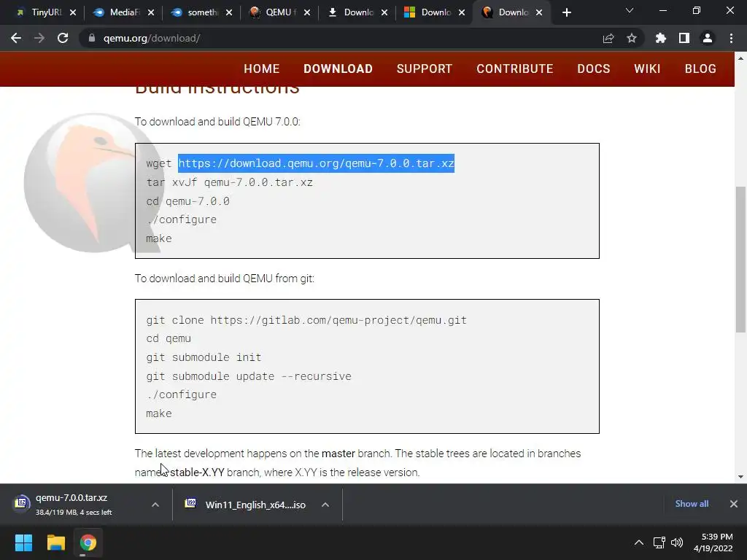The image size is (747, 560).
Task: Click the page vertical scrollbar thumb
Action: point(740,260)
